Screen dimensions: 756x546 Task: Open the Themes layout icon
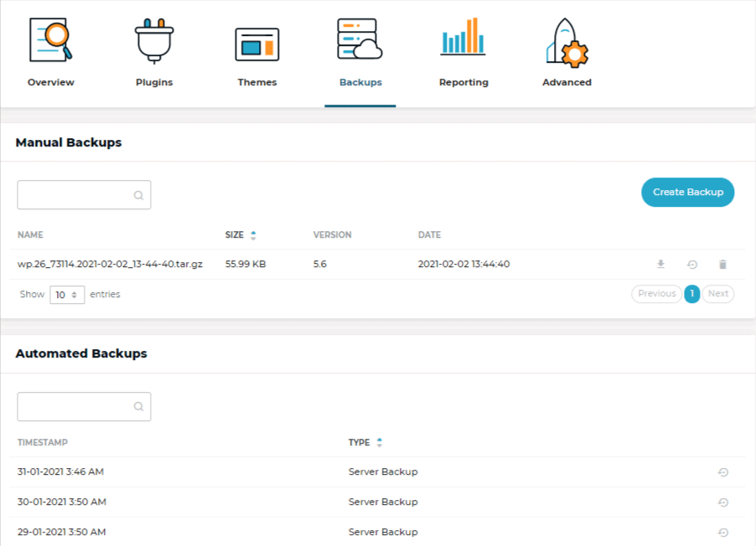(257, 44)
